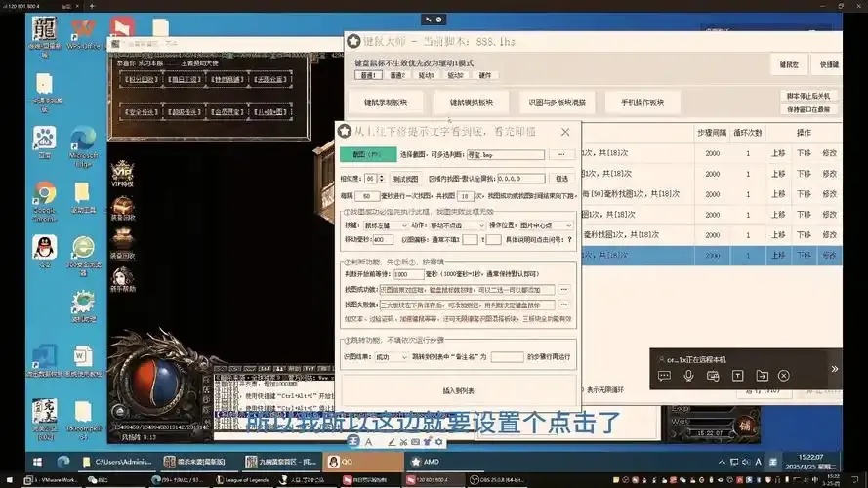
Task: Click the 插入到列表 button
Action: [x=458, y=390]
